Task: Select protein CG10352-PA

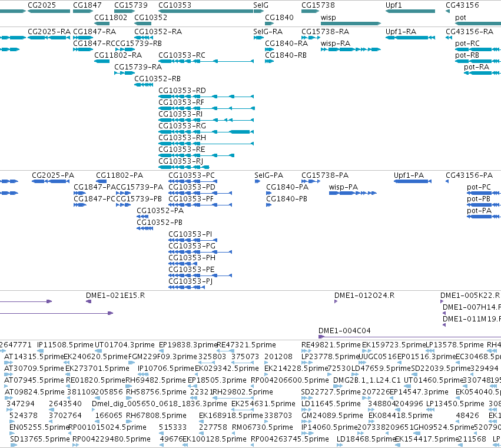Action: (142, 217)
